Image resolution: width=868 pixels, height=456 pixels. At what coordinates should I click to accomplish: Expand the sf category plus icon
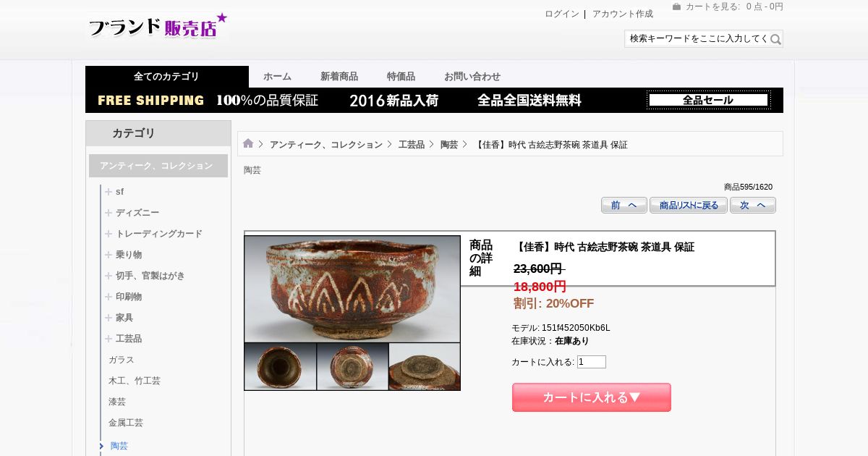(109, 192)
